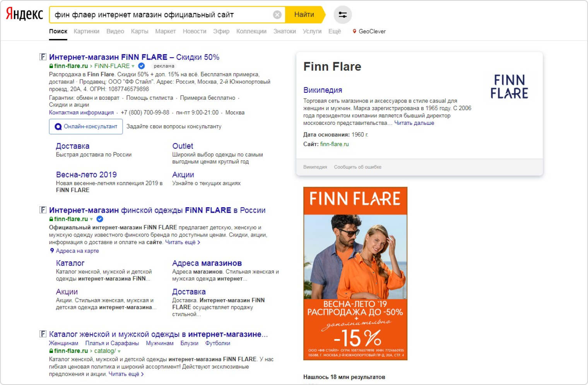Click Википедия source link in card footer

[x=315, y=167]
